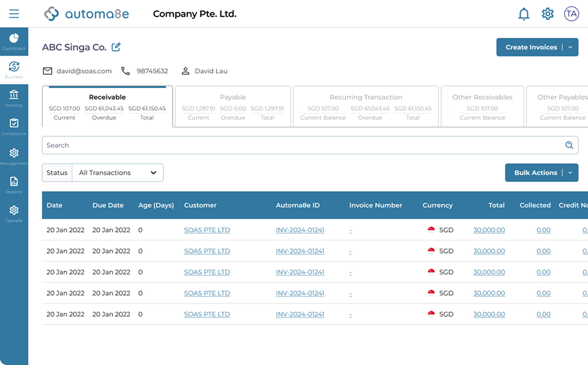Click SGD 61,043.45 Receivable overdue amount
This screenshot has width=588, height=365.
(104, 108)
